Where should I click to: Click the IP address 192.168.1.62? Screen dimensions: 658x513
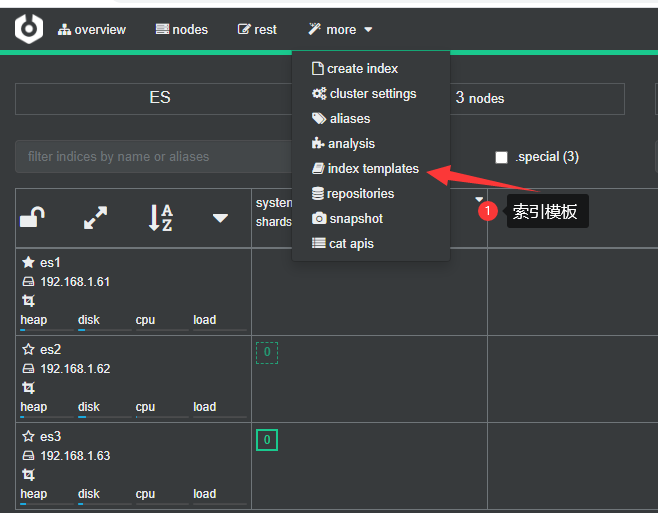[x=75, y=369]
